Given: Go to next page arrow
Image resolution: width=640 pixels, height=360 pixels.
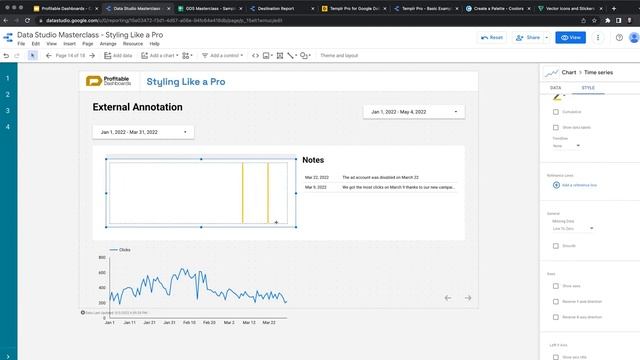Looking at the screenshot, I should pos(92,56).
